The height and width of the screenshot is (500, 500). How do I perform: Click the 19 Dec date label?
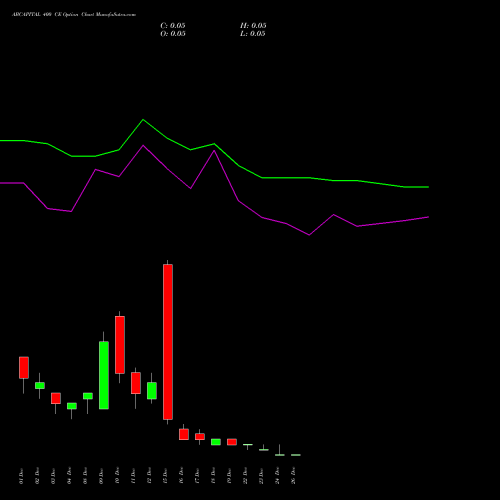coord(229,476)
